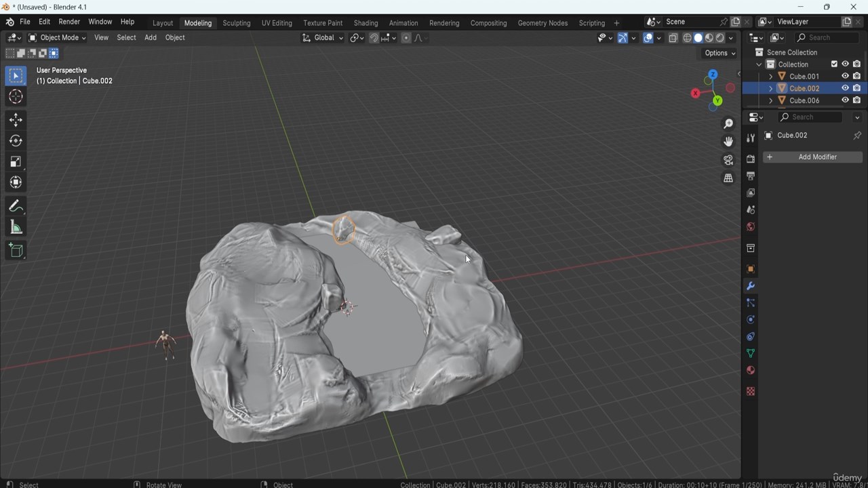The image size is (868, 488).
Task: Open the Material properties tab
Action: click(751, 370)
